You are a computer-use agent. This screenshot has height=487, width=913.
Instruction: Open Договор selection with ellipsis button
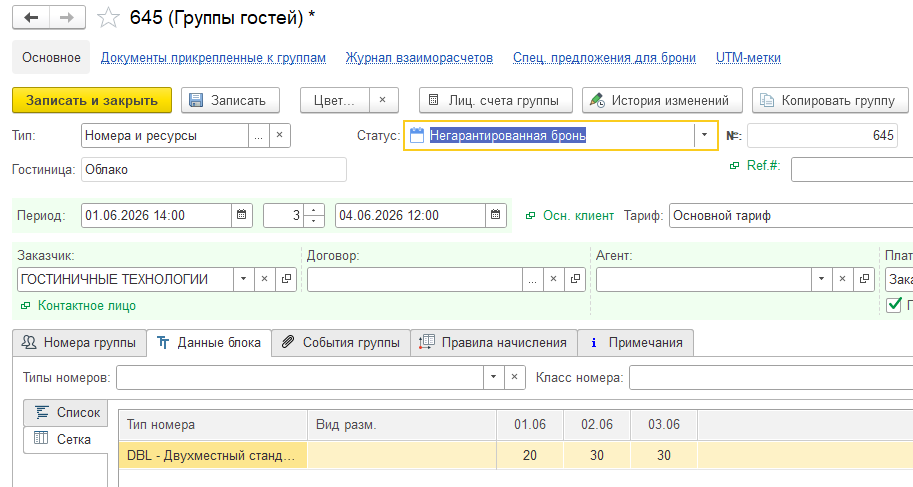[x=532, y=279]
